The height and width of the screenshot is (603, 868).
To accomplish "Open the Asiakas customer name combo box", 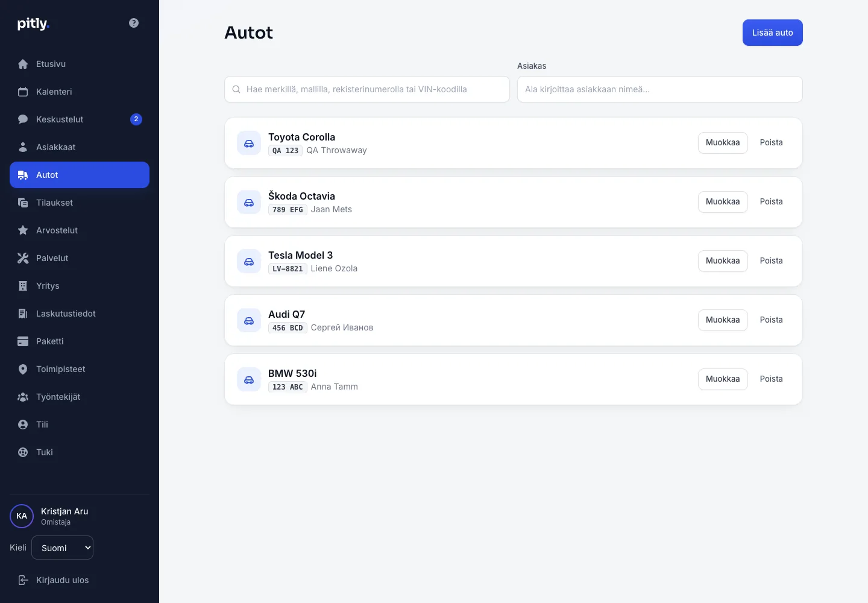I will pos(659,89).
